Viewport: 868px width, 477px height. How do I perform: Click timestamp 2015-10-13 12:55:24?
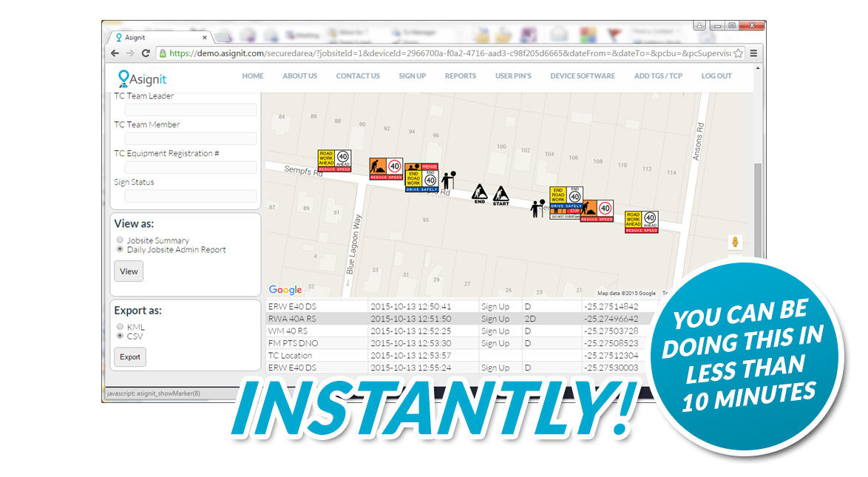coord(410,368)
